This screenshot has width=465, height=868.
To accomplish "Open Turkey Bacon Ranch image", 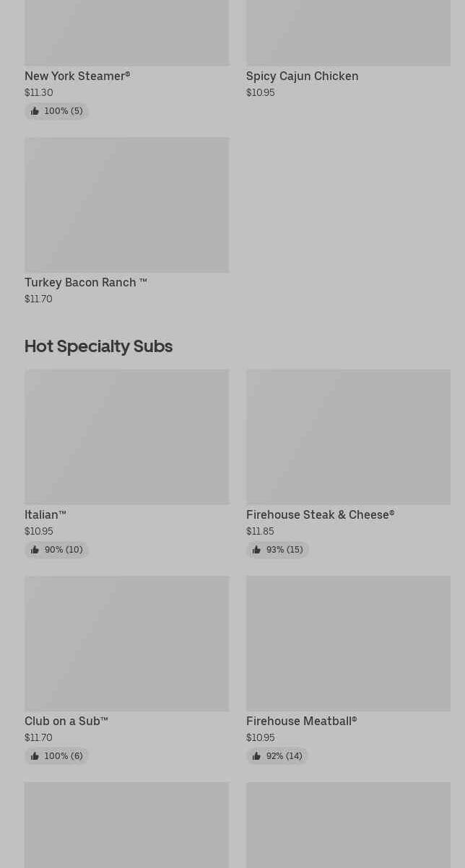I will [x=126, y=205].
